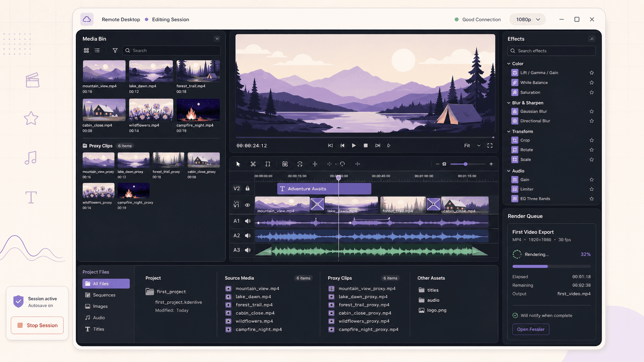
Task: Play the preview video
Action: [354, 145]
